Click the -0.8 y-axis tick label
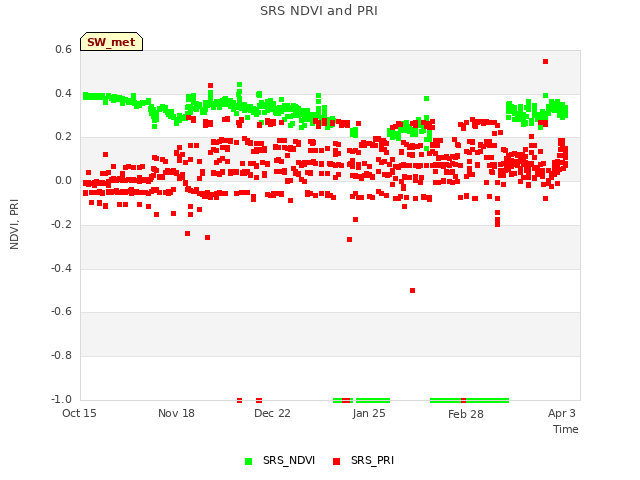Image resolution: width=640 pixels, height=480 pixels. [x=61, y=356]
